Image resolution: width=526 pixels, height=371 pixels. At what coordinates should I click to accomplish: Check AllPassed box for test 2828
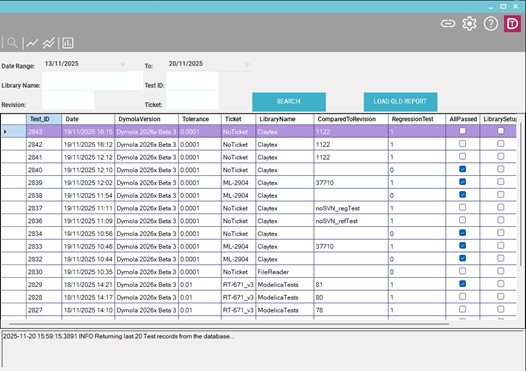pos(463,297)
